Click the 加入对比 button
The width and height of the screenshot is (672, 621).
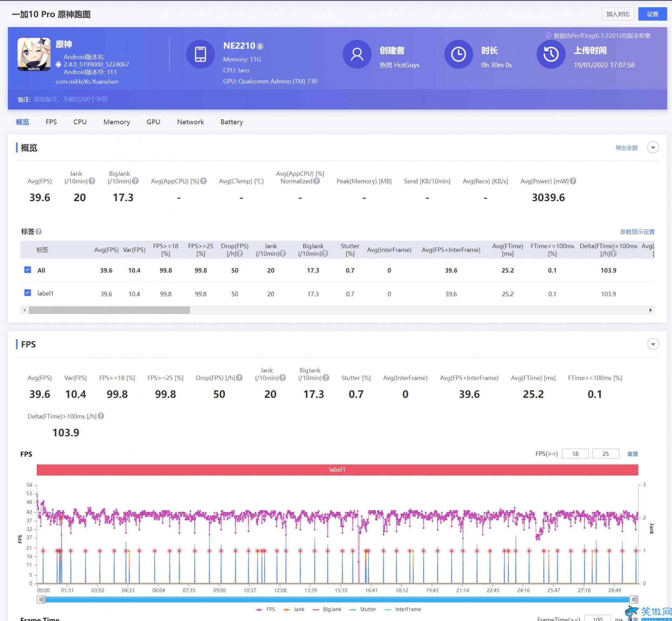coord(618,14)
